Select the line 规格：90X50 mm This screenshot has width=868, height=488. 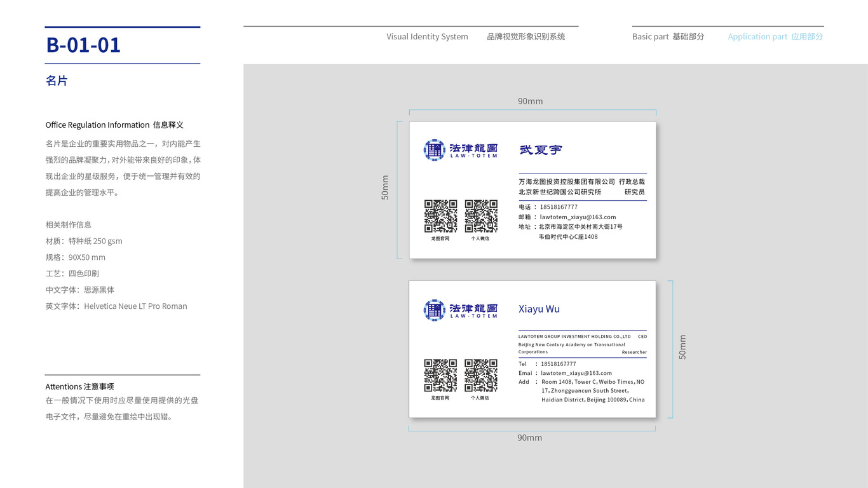point(76,257)
